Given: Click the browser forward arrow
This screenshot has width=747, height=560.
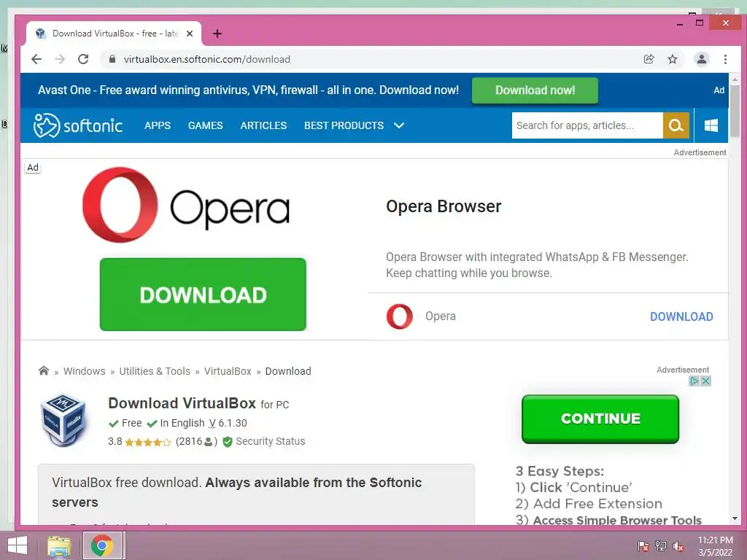Looking at the screenshot, I should coord(60,59).
